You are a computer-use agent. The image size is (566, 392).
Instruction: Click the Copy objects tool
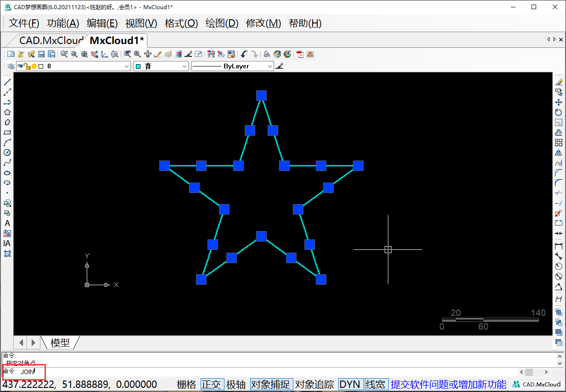coord(559,92)
